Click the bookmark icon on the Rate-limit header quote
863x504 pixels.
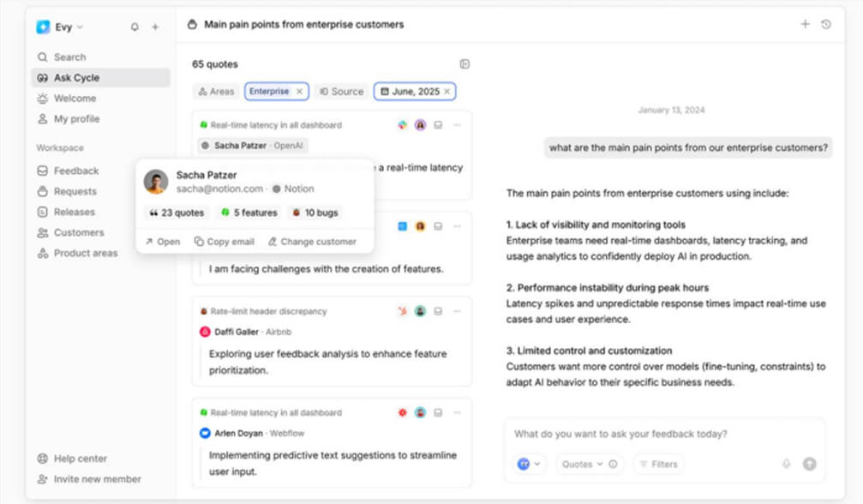pos(438,311)
